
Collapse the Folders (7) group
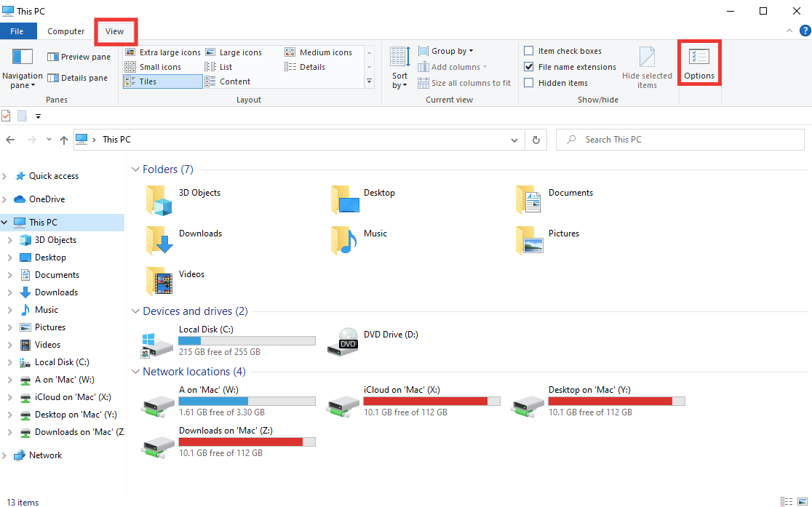135,169
